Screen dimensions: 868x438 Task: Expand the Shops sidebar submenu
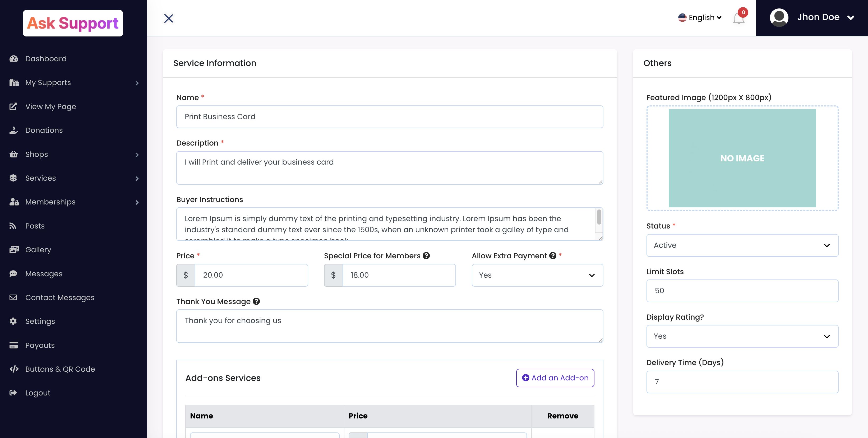[x=137, y=155]
